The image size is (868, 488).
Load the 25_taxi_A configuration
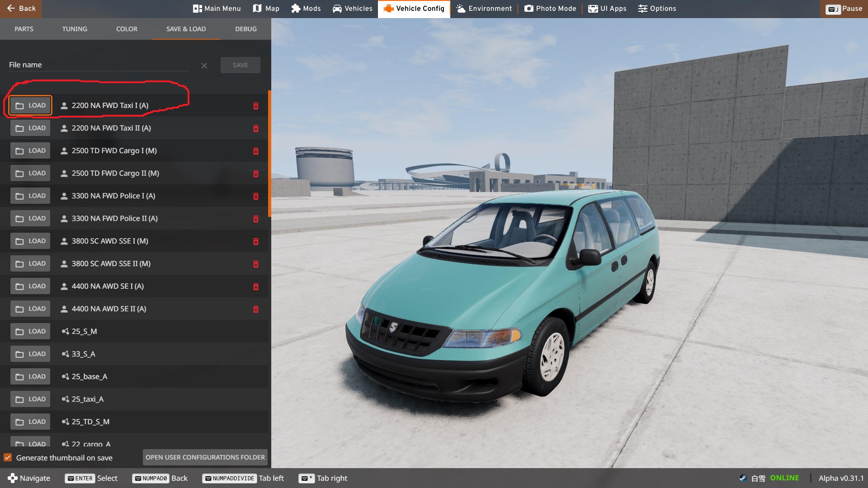[31, 399]
